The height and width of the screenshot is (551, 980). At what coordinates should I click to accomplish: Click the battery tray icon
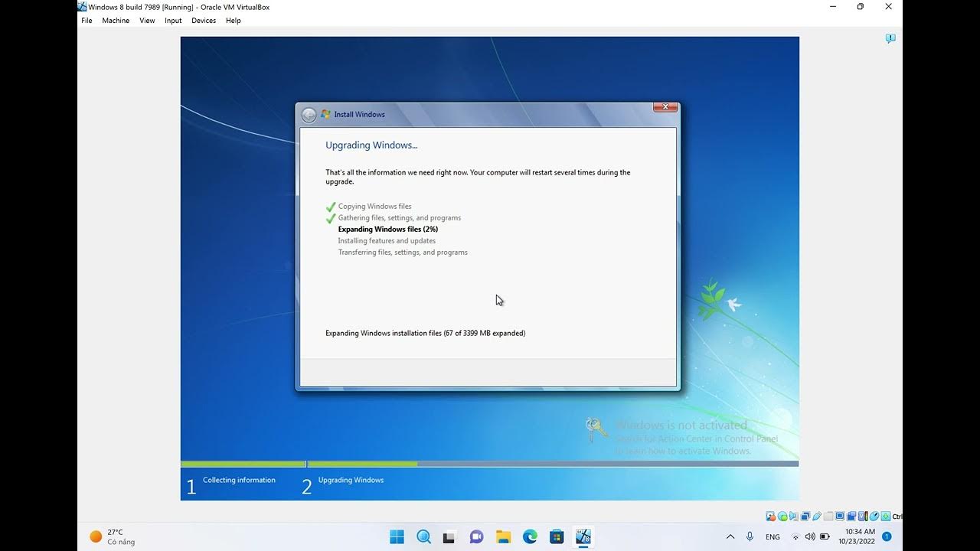pos(825,536)
